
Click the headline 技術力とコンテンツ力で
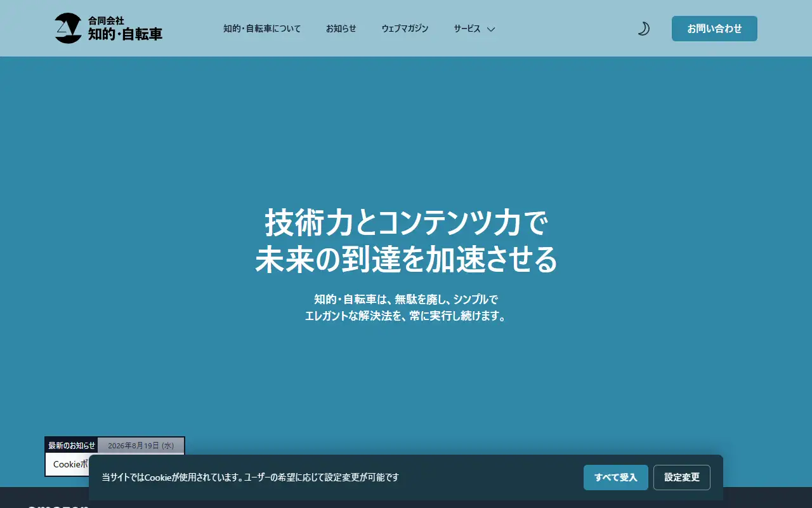point(406,222)
